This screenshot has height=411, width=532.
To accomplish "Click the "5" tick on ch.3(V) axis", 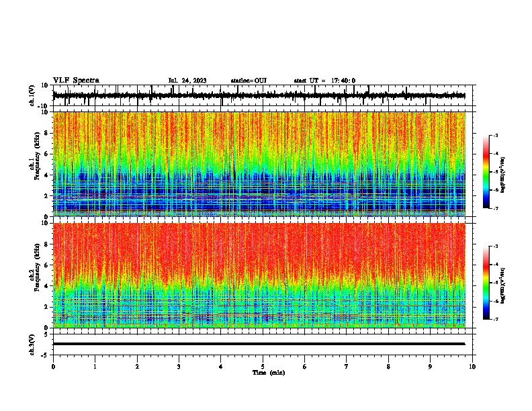I will (46, 334).
